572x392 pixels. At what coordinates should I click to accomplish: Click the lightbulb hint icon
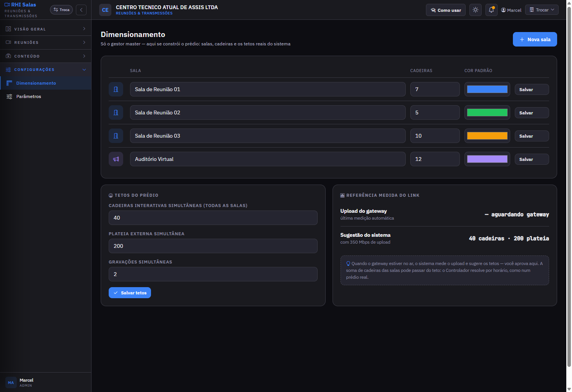point(348,263)
